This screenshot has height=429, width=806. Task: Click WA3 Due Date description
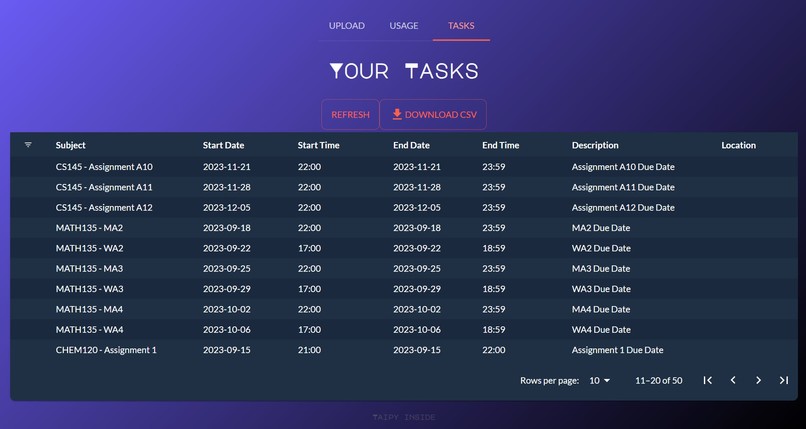click(x=601, y=289)
